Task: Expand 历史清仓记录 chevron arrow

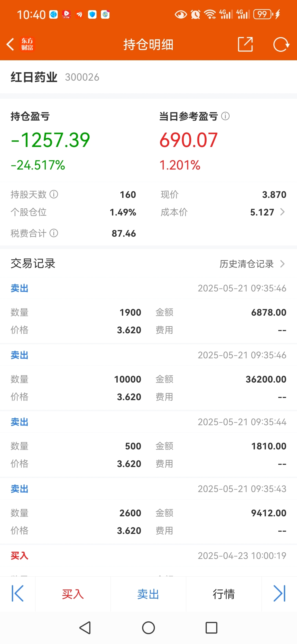Action: [x=282, y=264]
